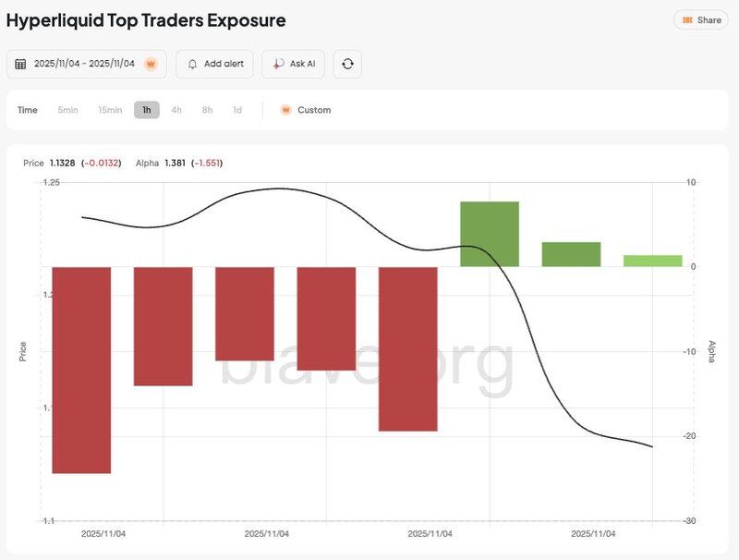
Task: Switch to the 8h interval
Action: 207,110
